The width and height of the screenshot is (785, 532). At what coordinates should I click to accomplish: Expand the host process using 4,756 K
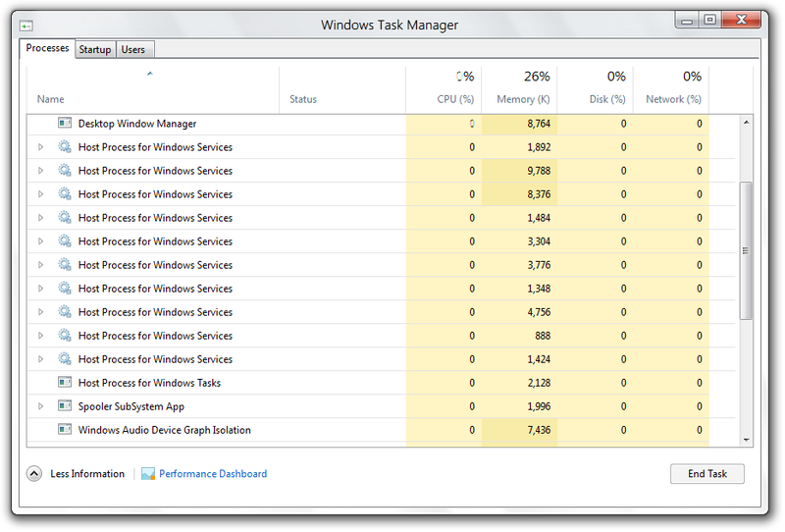(x=41, y=311)
